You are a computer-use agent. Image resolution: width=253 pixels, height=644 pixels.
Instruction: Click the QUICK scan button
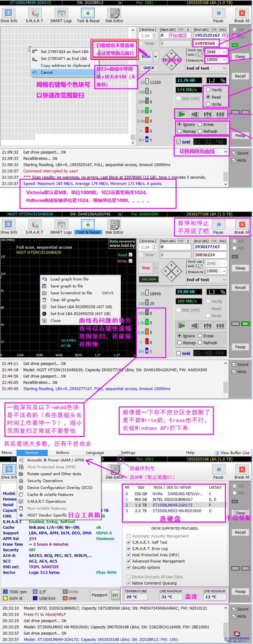click(x=149, y=68)
